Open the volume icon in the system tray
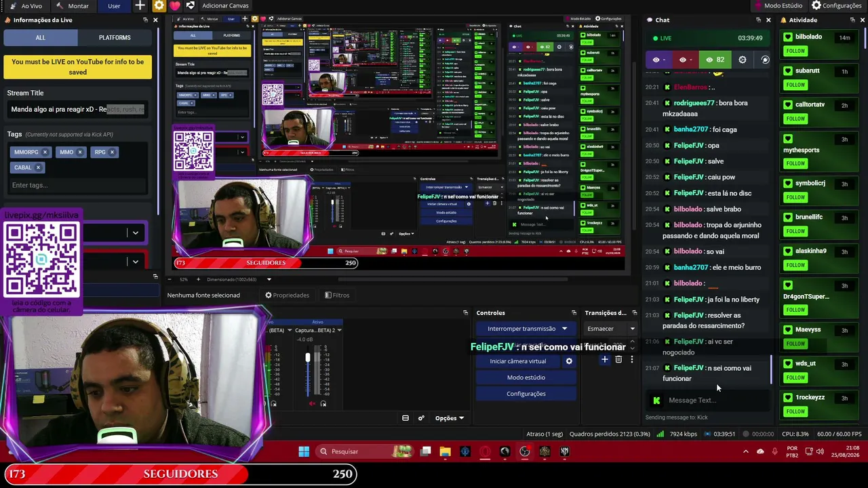Viewport: 868px width, 488px height. pyautogui.click(x=820, y=451)
